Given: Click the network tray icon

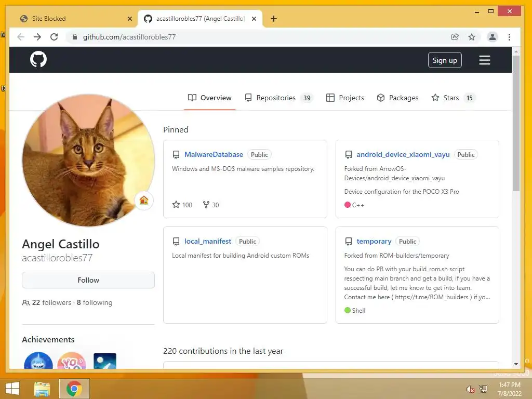Looking at the screenshot, I should (483, 389).
